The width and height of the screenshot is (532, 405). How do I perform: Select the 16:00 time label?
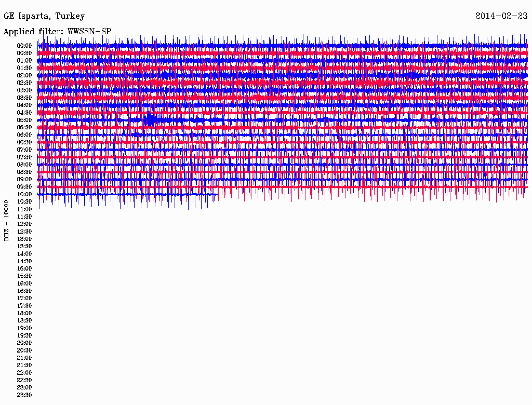(24, 283)
